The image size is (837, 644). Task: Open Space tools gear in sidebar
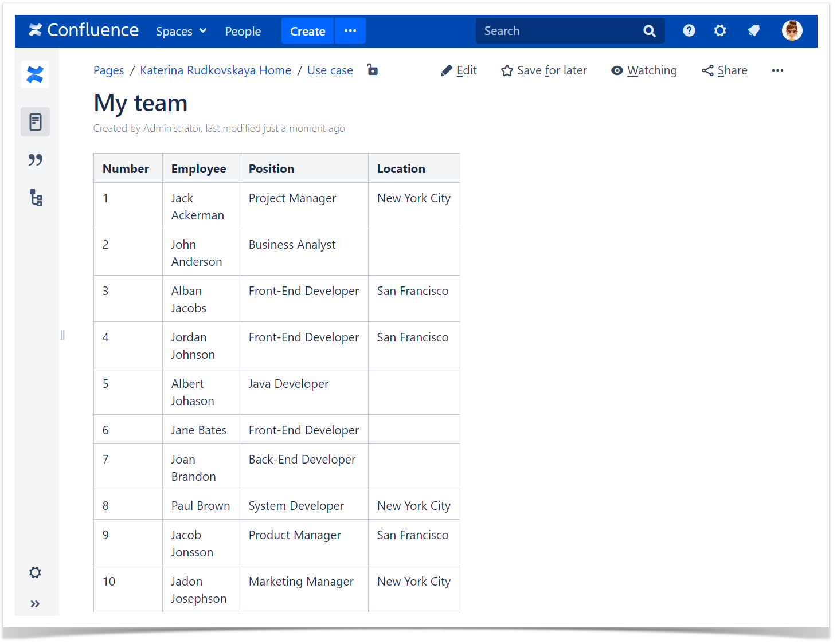click(36, 572)
